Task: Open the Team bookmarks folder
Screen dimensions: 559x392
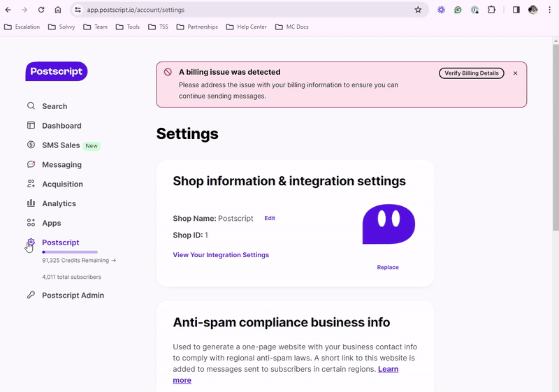Action: coord(95,27)
